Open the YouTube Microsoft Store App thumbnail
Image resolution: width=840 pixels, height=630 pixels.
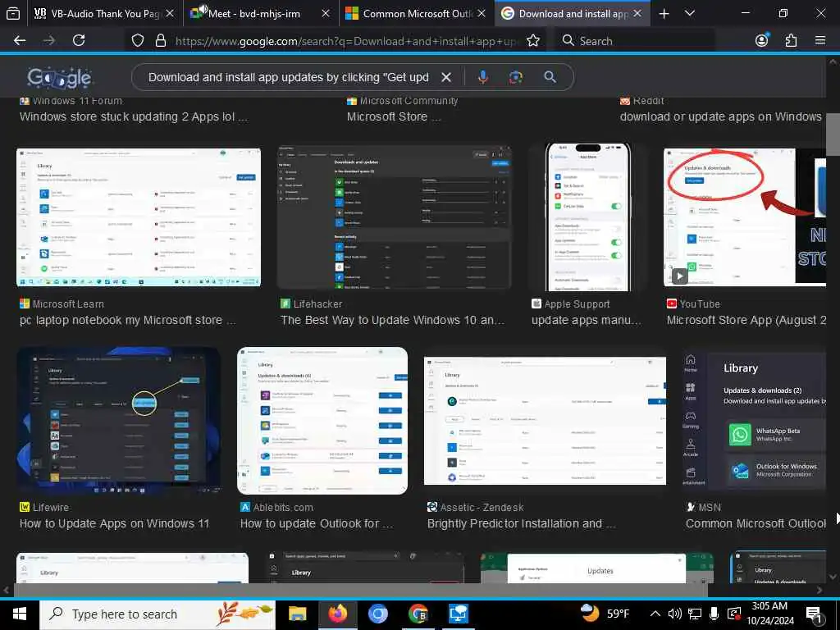click(745, 217)
